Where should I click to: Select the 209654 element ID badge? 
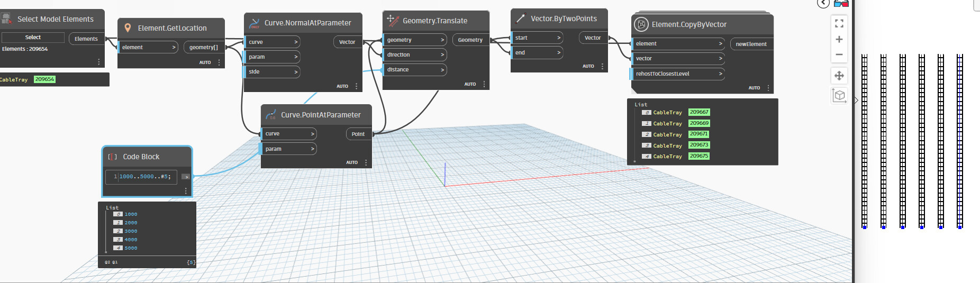44,79
